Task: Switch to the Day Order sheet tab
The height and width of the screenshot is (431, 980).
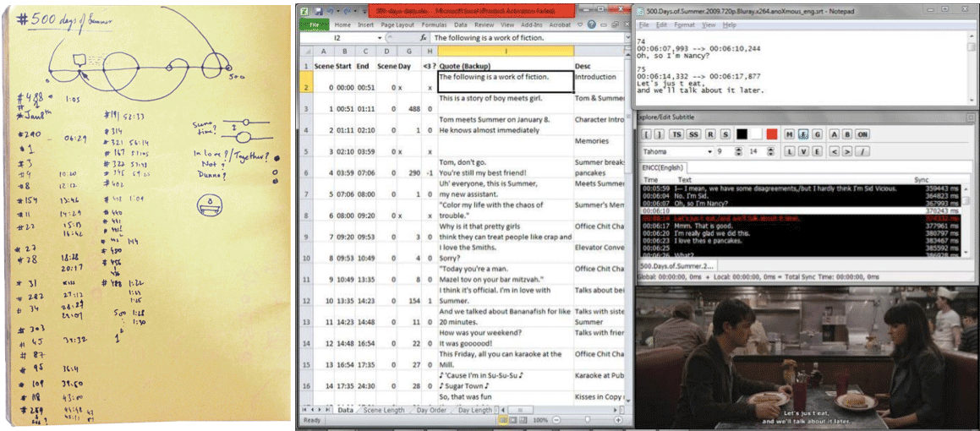Action: 431,411
